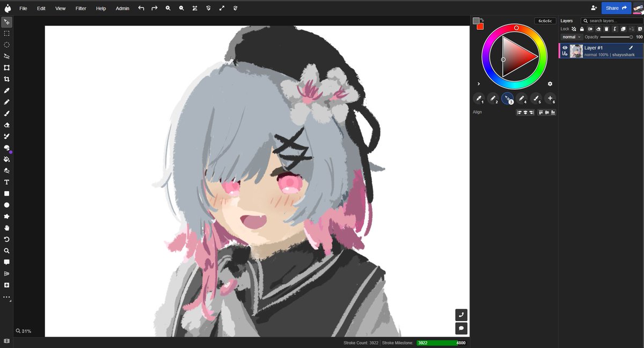
Task: Swap foreground and background colors
Action: pos(482,20)
